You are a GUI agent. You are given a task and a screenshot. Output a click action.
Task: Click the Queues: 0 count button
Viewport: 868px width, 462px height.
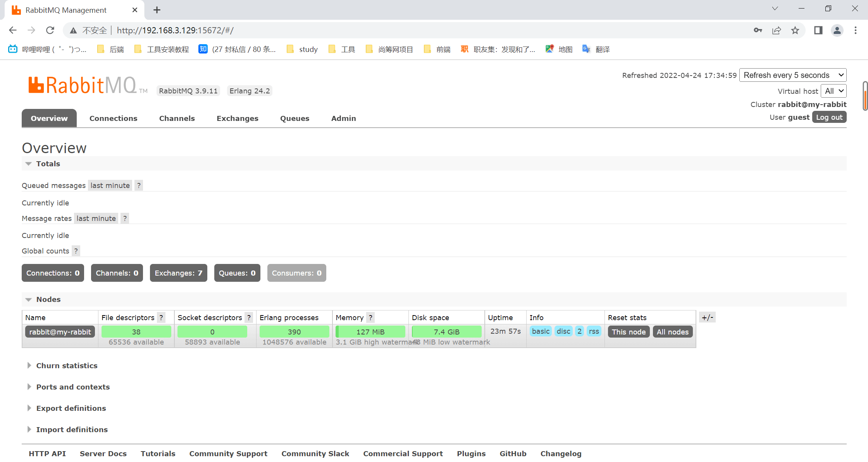pyautogui.click(x=237, y=273)
